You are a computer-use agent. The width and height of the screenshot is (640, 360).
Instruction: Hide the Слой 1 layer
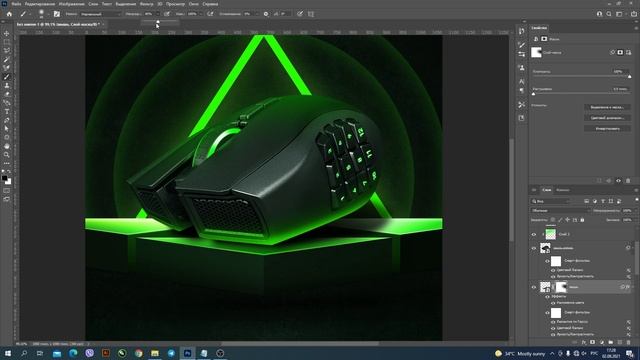point(534,234)
